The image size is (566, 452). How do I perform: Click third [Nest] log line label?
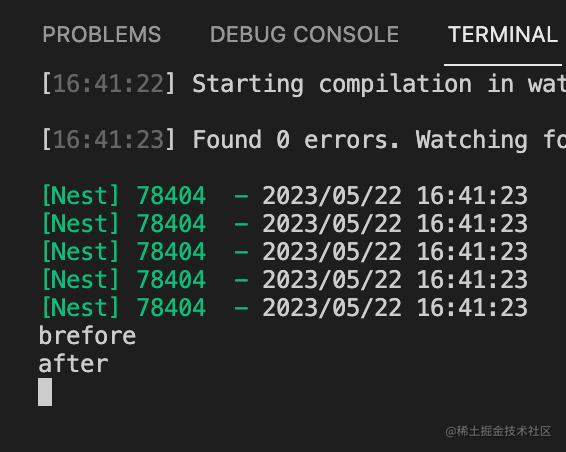[80, 252]
